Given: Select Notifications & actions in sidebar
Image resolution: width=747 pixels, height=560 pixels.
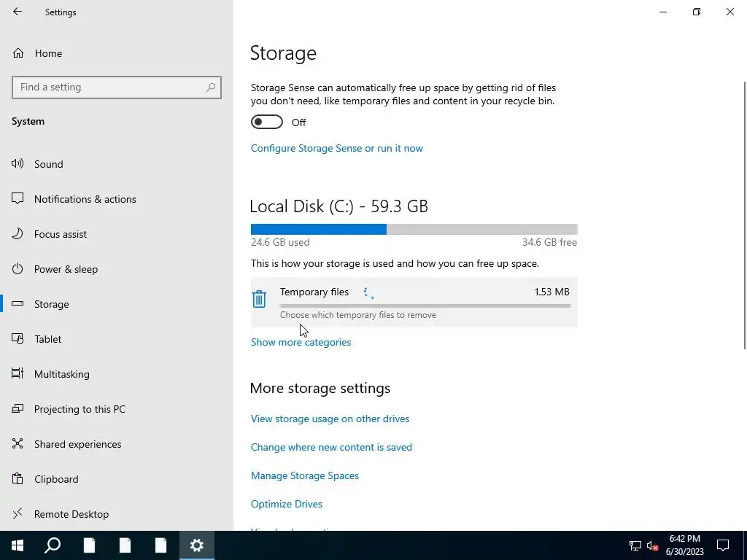Looking at the screenshot, I should [85, 199].
